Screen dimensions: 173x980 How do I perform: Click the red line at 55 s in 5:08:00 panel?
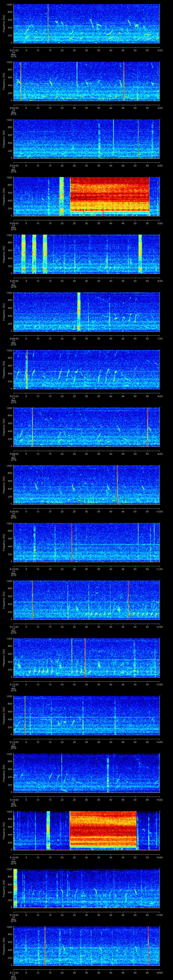tap(147, 427)
